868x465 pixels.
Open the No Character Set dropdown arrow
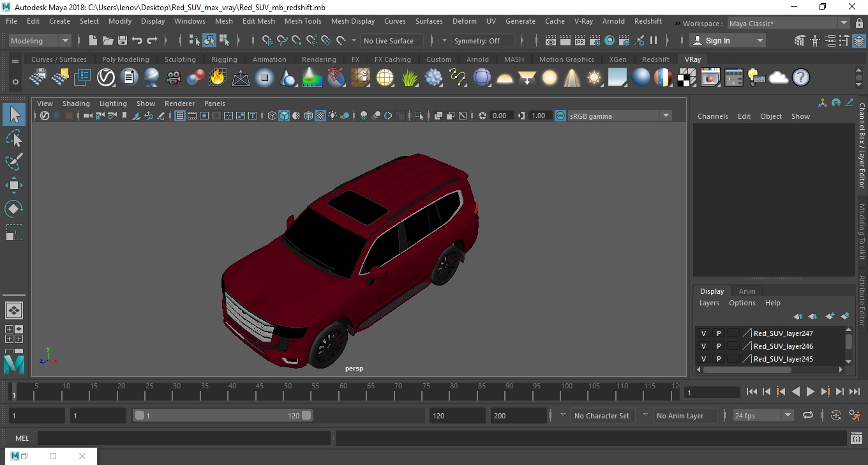(563, 415)
